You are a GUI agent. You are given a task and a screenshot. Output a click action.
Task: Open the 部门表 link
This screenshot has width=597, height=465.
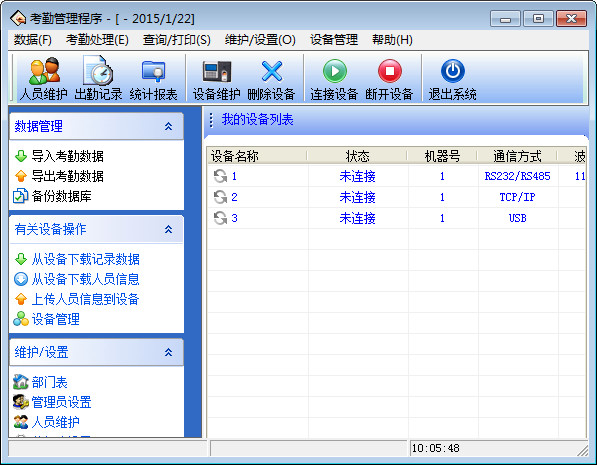pos(49,382)
